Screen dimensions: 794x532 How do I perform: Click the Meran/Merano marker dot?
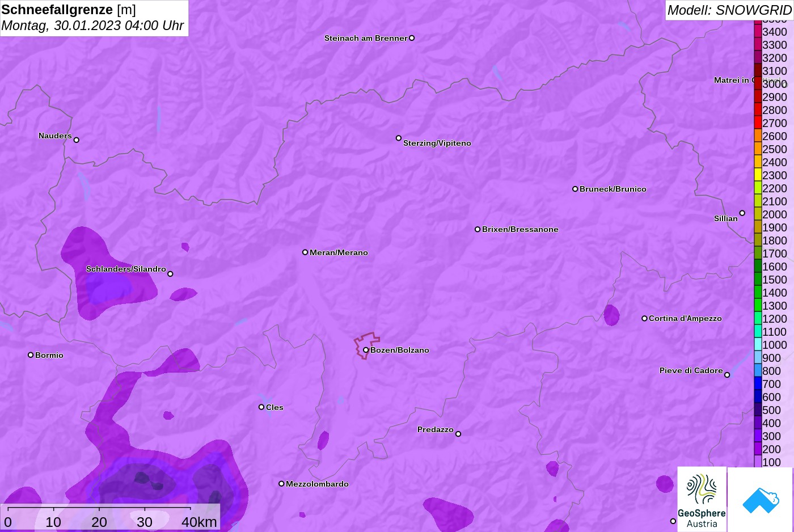tap(305, 252)
